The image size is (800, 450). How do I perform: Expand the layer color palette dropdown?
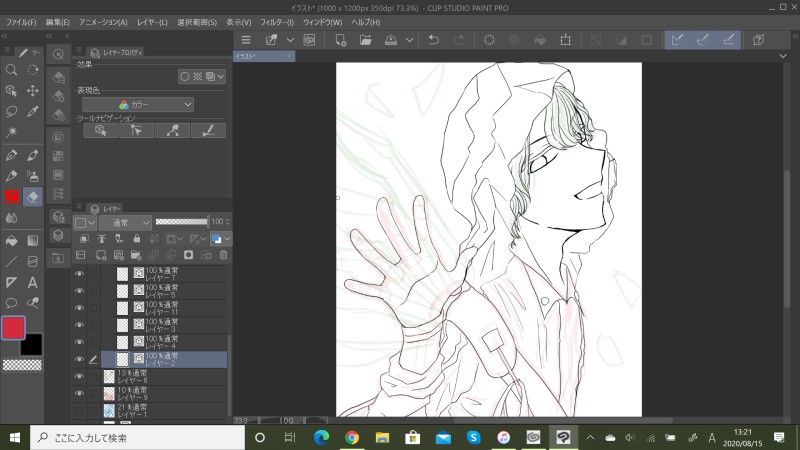point(227,239)
